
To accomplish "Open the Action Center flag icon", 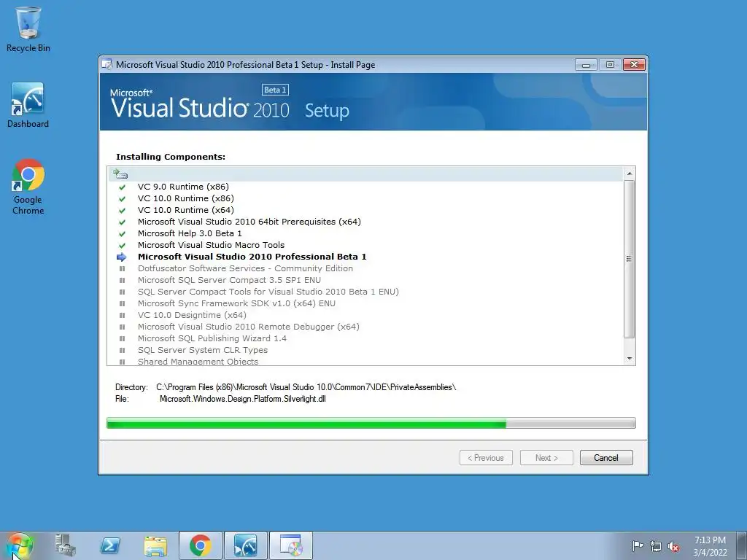I will [638, 545].
